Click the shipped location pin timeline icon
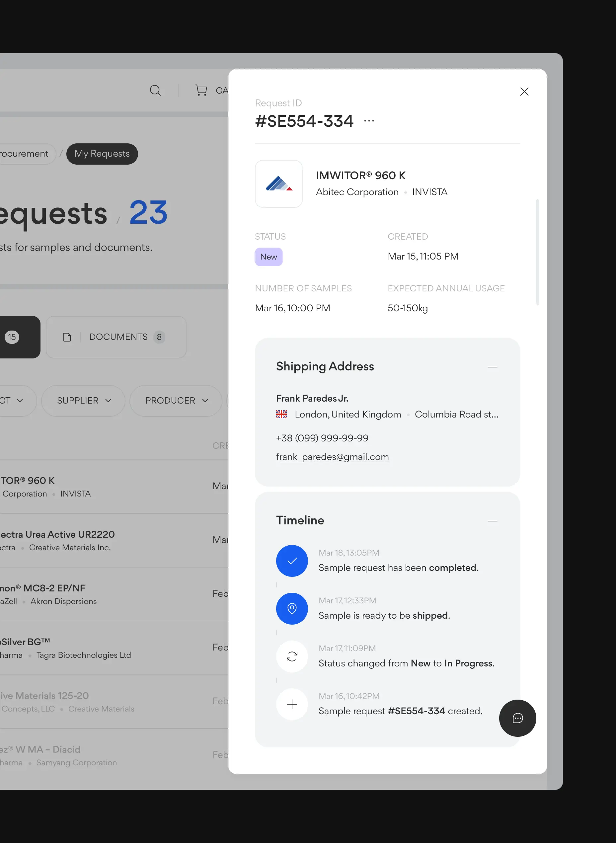Image resolution: width=616 pixels, height=843 pixels. coord(292,608)
